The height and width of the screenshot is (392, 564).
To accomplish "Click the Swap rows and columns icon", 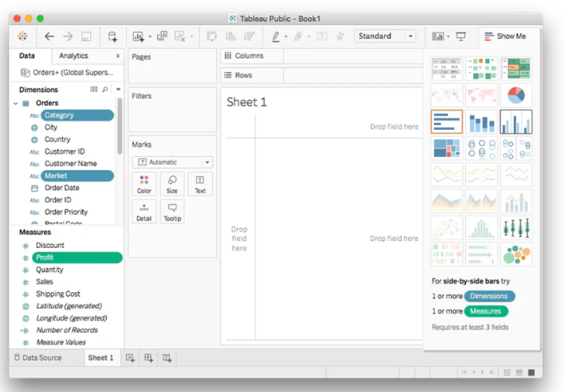I will 212,36.
